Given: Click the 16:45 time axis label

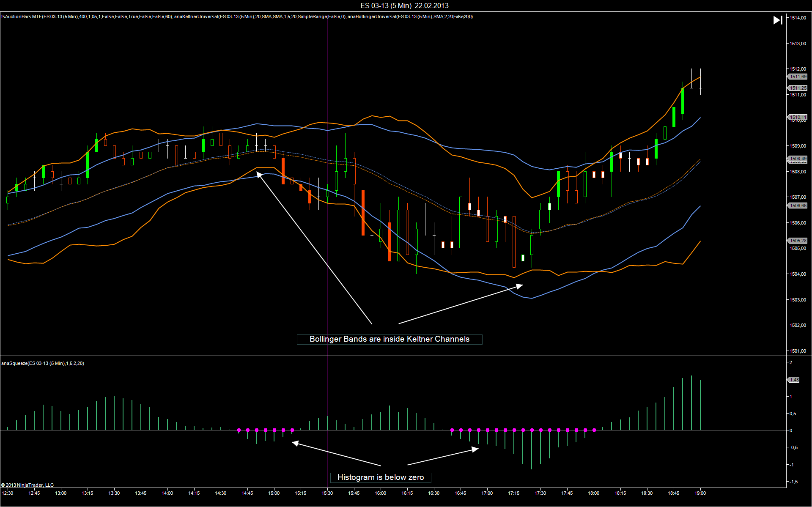Looking at the screenshot, I should tap(461, 493).
